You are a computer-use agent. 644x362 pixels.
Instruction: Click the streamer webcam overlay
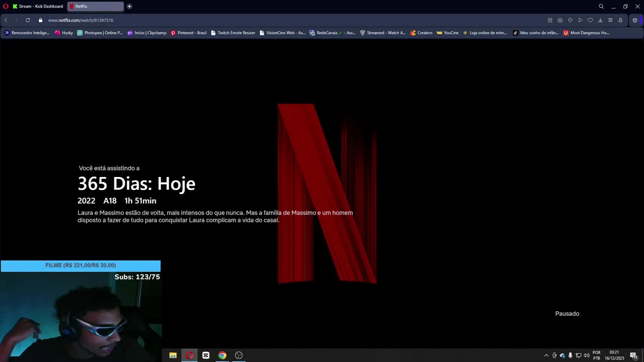[x=80, y=317]
